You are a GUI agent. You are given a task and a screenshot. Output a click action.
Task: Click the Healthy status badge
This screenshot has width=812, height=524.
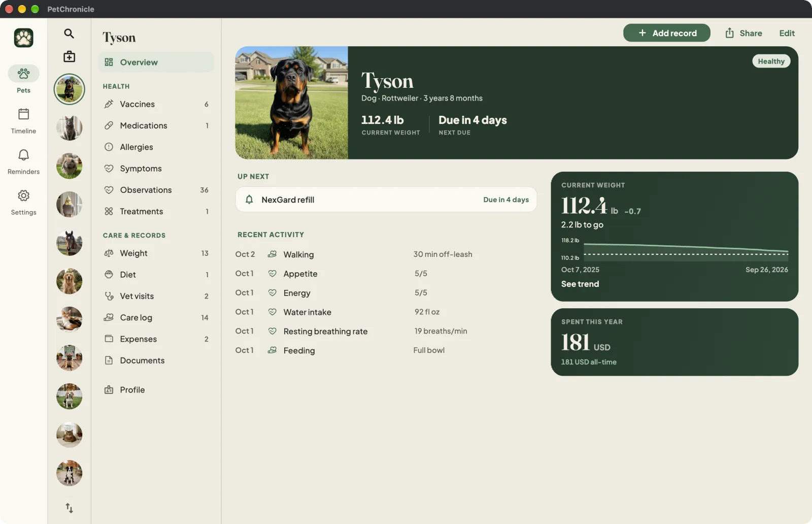click(x=771, y=61)
